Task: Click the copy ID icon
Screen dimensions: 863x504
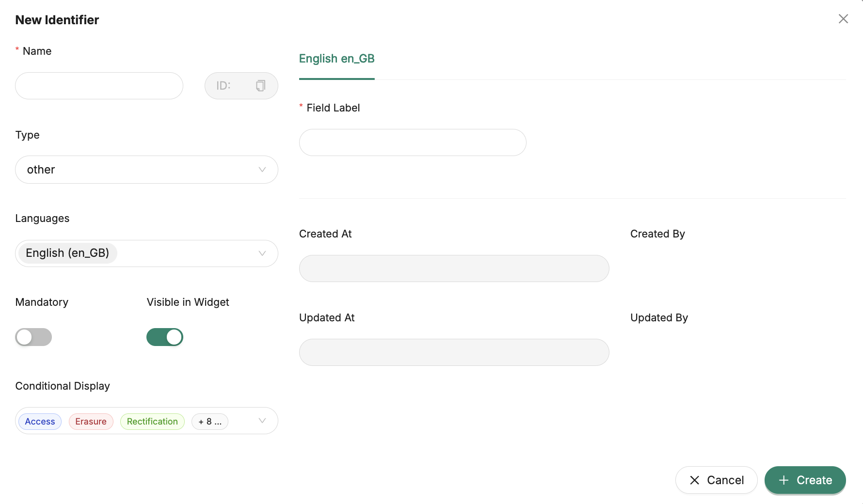Action: (260, 86)
